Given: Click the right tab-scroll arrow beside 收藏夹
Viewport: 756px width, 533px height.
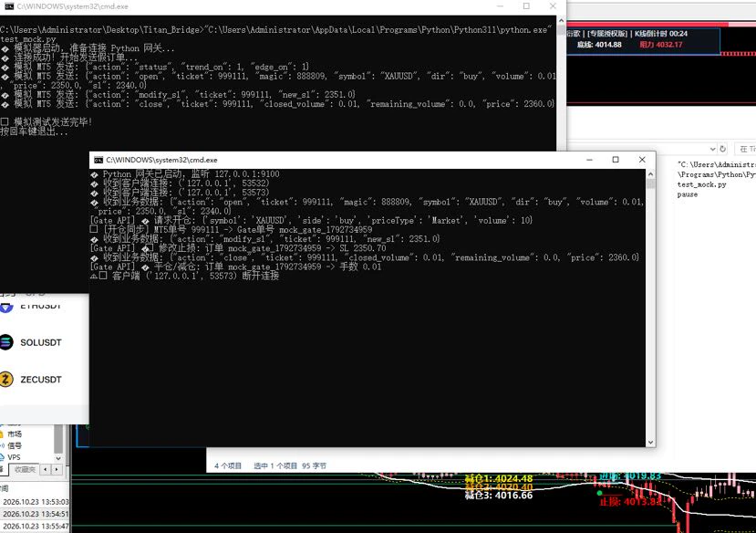Looking at the screenshot, I should tap(57, 469).
